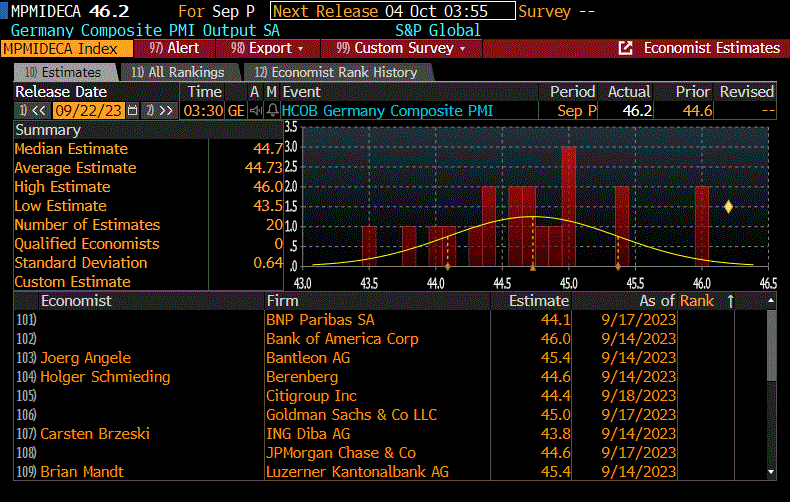Screen dimensions: 790x502
Task: Open the Custom Survey dropdown
Action: [x=401, y=48]
